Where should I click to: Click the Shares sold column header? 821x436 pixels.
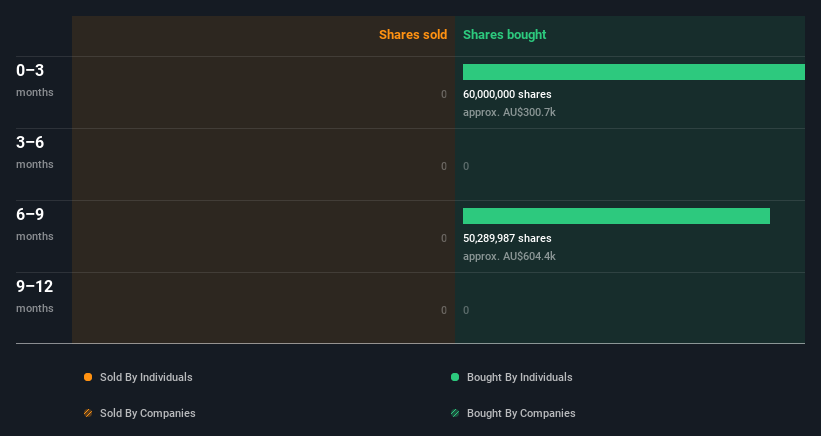click(x=413, y=35)
